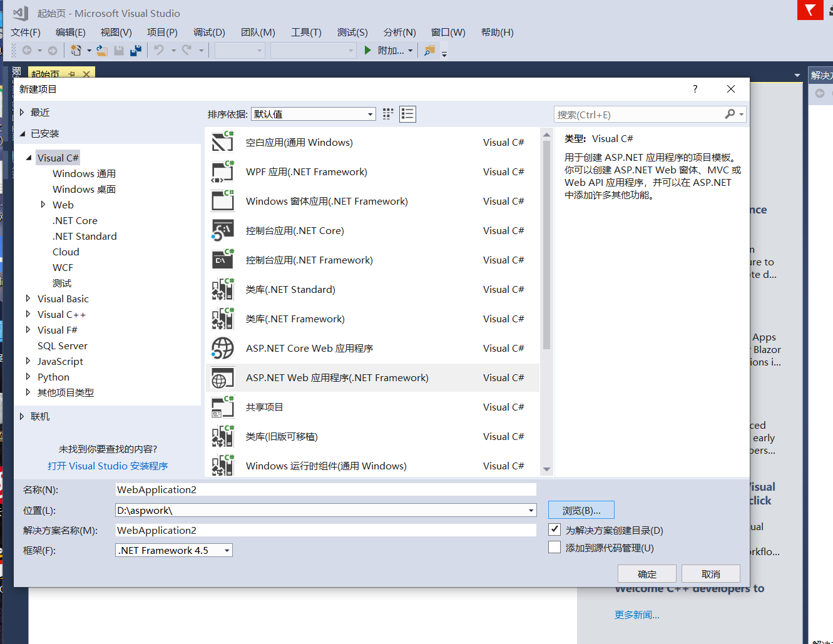Click the Class Library (.NET Standard) icon
The height and width of the screenshot is (644, 833).
(223, 289)
